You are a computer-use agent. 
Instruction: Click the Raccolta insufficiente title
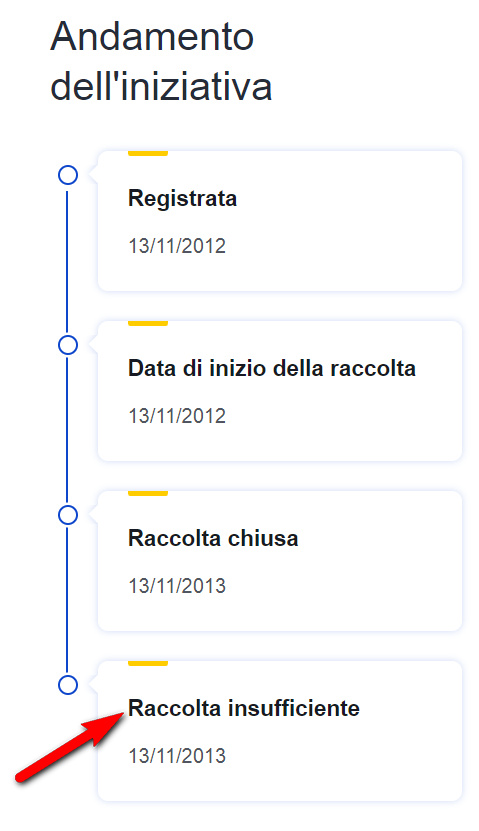click(244, 708)
